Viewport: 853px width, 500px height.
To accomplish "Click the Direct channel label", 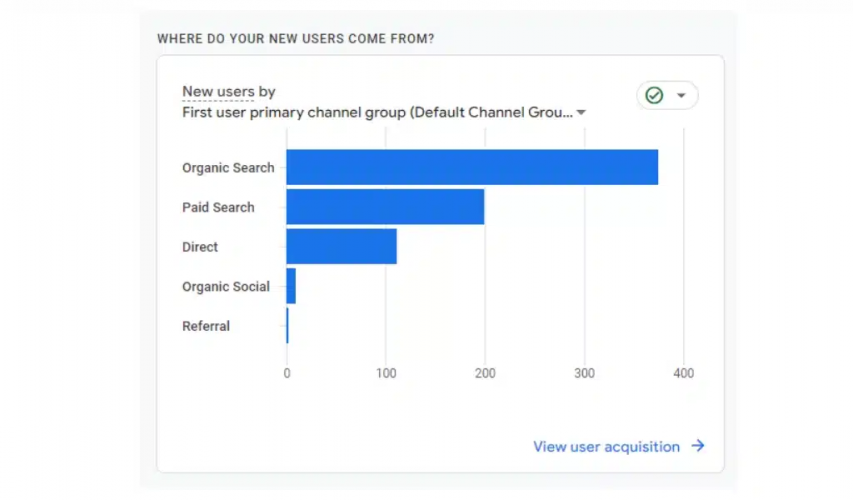I will (x=200, y=247).
